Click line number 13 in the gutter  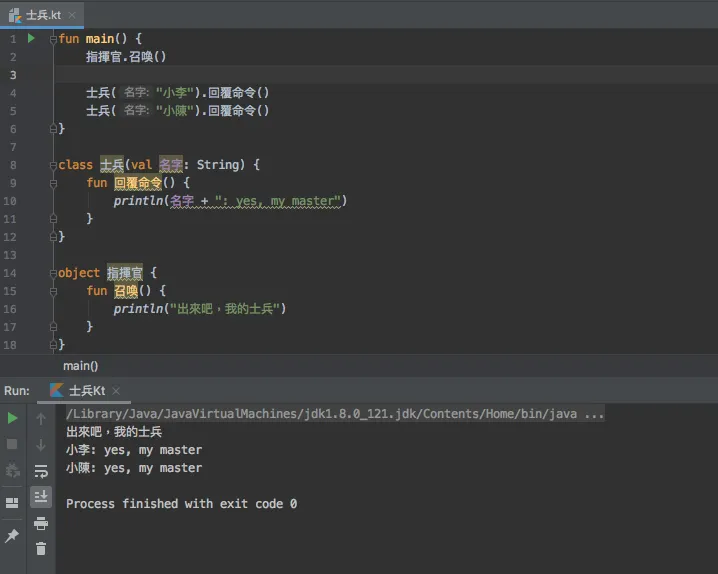(x=10, y=255)
